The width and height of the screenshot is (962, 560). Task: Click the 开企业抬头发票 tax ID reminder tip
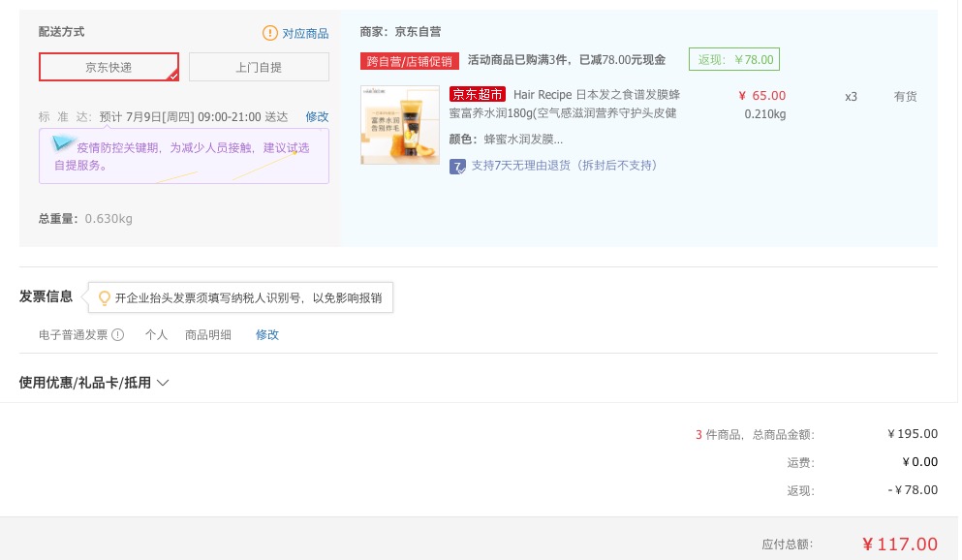(x=240, y=297)
